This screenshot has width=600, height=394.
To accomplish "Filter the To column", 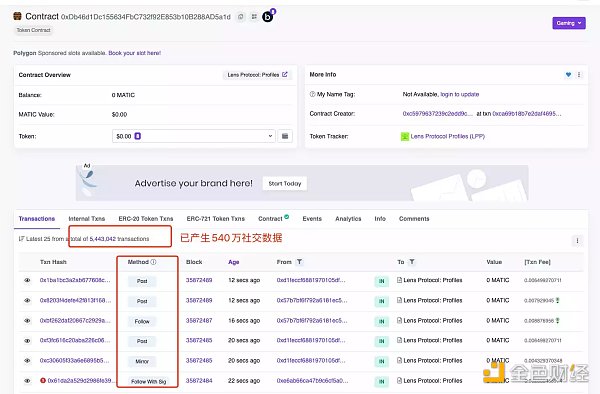I will (x=412, y=262).
